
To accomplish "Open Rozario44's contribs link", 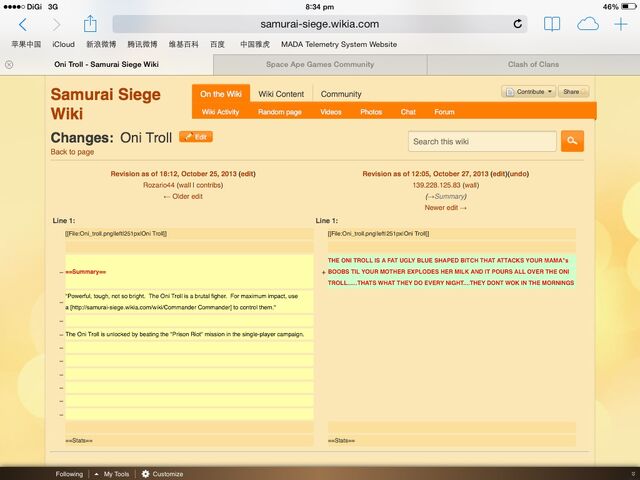I will pos(208,185).
